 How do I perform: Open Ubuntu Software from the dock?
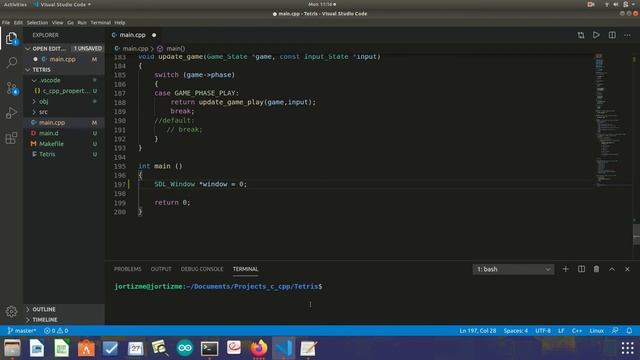pos(86,348)
